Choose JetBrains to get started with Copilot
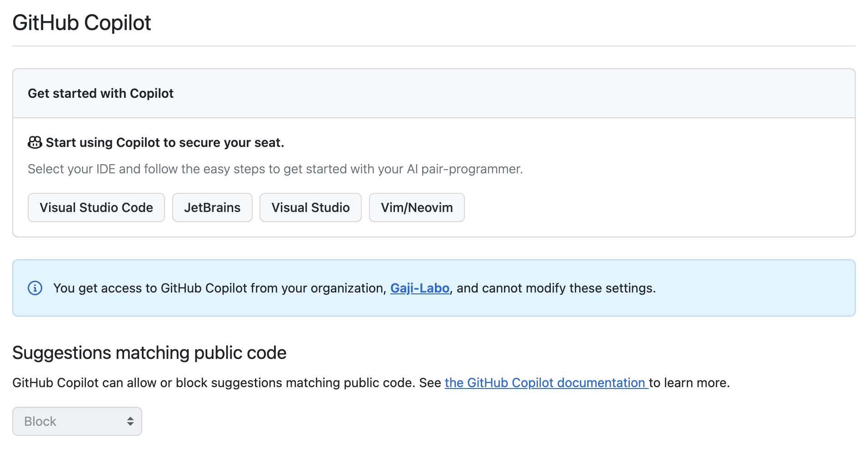The width and height of the screenshot is (868, 464). pos(212,207)
